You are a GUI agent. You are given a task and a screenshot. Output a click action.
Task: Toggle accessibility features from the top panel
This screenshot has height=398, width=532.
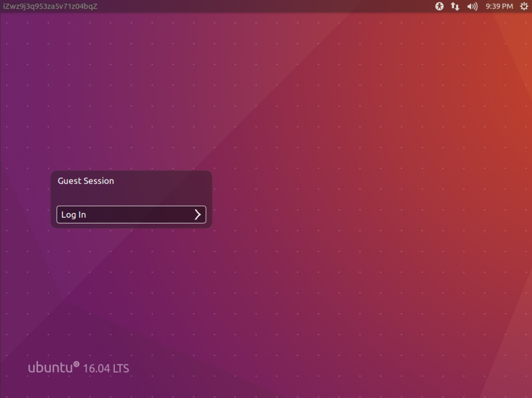tap(439, 7)
